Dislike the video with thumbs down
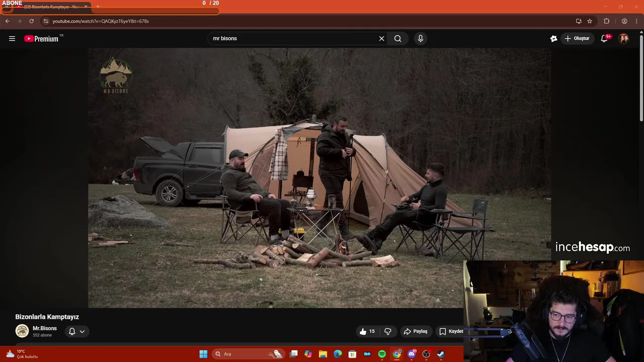This screenshot has width=644, height=362. (x=388, y=331)
